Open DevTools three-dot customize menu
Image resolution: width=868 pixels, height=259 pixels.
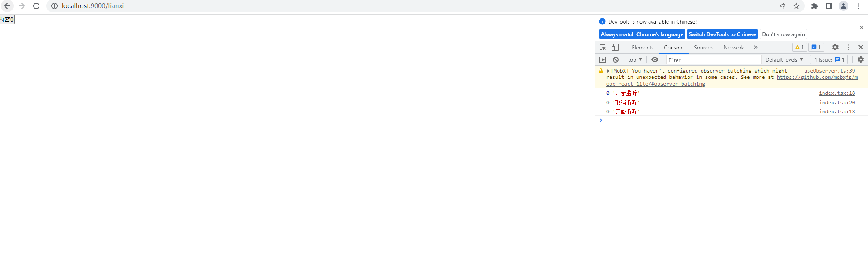848,47
